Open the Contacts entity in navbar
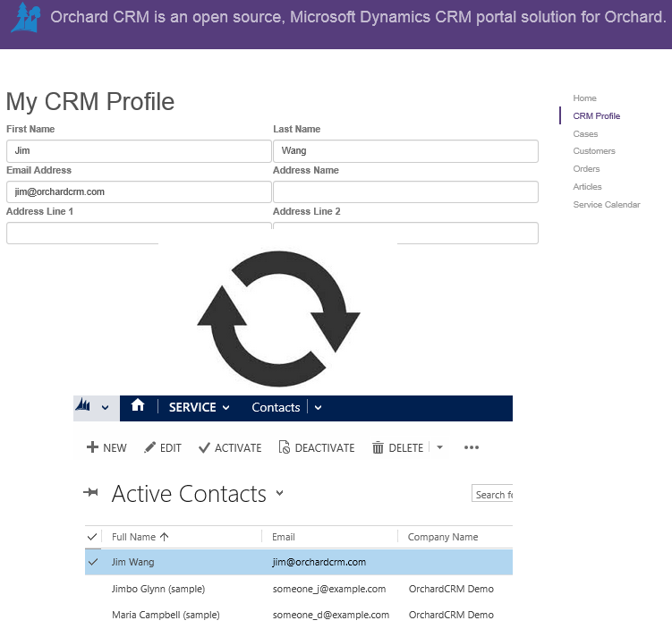The image size is (672, 629). point(276,407)
